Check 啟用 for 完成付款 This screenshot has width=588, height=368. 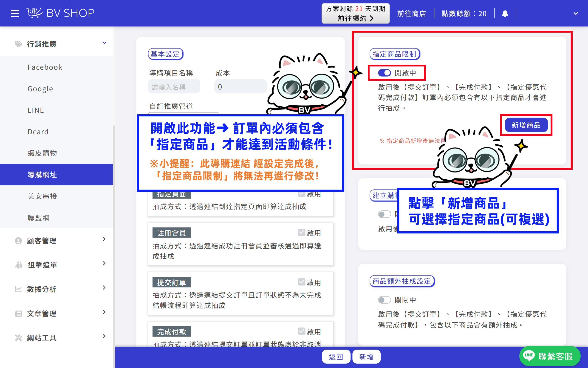pos(302,331)
